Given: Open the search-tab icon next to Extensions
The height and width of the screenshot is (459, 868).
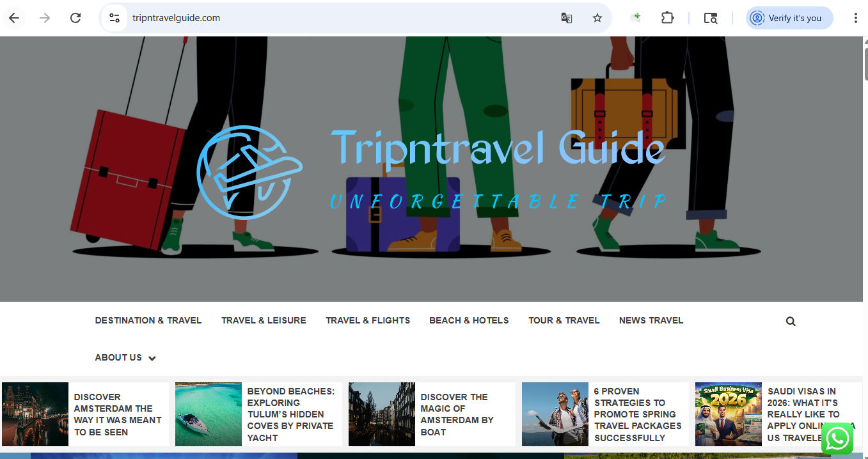Looking at the screenshot, I should coord(711,18).
